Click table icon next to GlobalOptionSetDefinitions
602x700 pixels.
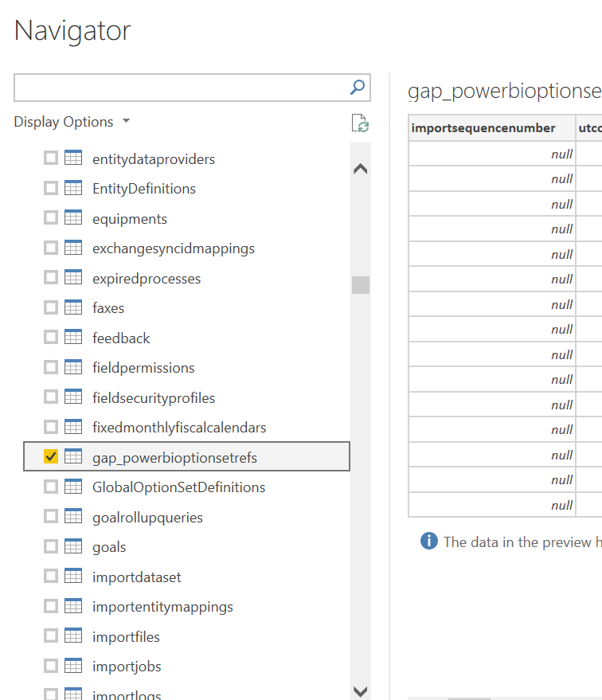73,486
